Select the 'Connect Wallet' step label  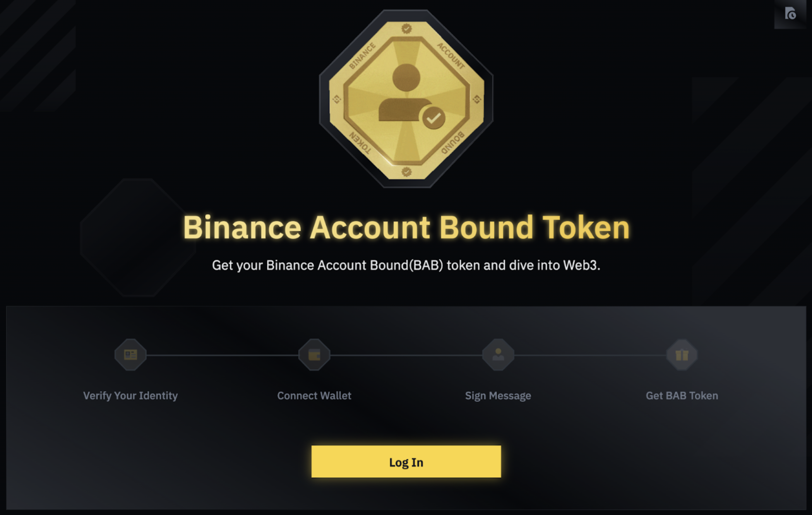coord(314,396)
